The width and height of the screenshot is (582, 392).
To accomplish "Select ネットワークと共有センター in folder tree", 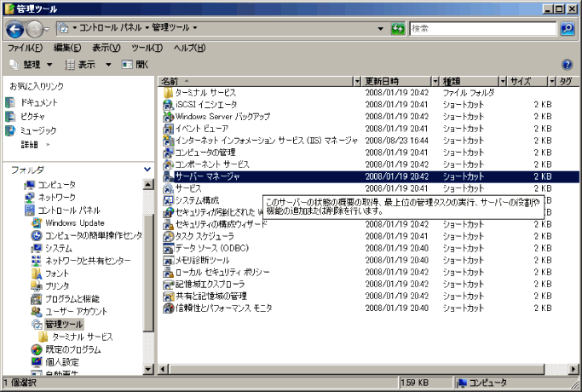I will tap(88, 261).
